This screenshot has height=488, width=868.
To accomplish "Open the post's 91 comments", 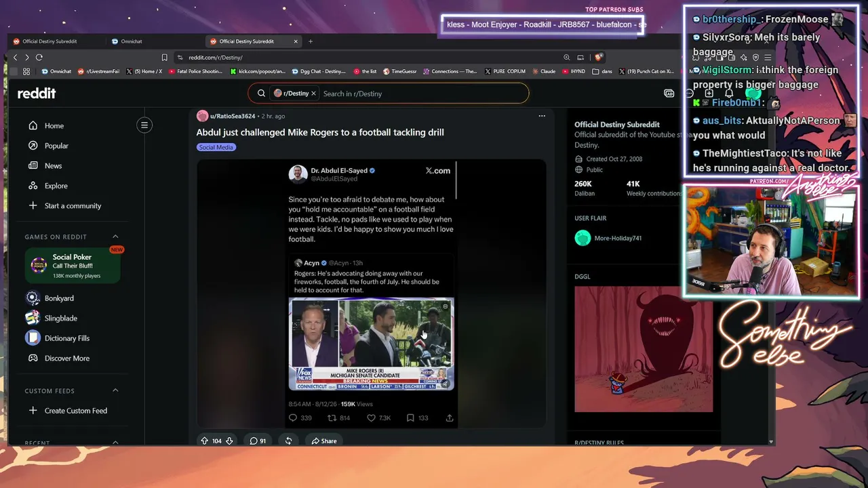I will [258, 441].
